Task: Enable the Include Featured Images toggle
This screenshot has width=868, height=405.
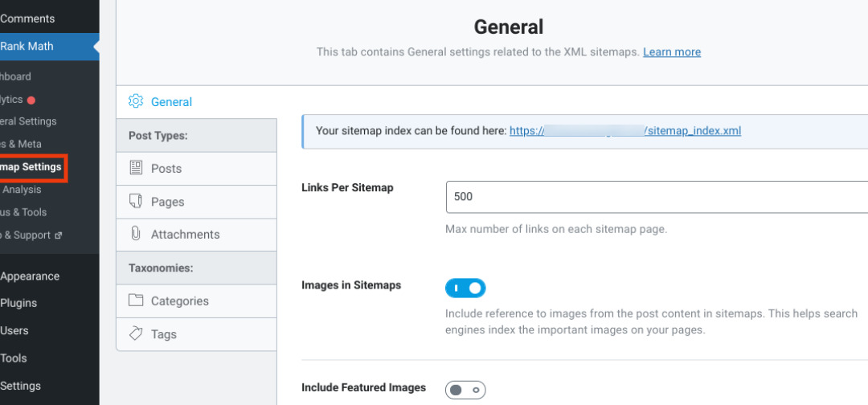Action: click(x=465, y=390)
